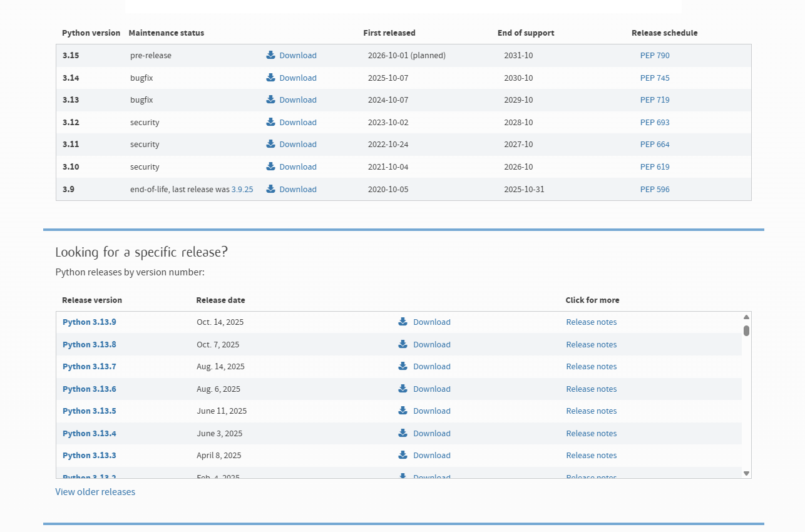Click the download icon for Python 3.13.7
805x532 pixels.
tap(402, 366)
